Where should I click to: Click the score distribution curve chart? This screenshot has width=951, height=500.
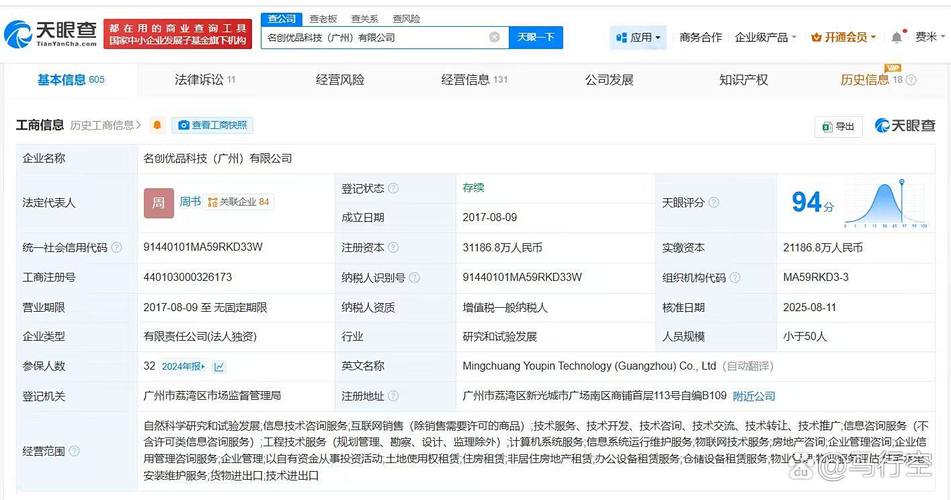885,203
